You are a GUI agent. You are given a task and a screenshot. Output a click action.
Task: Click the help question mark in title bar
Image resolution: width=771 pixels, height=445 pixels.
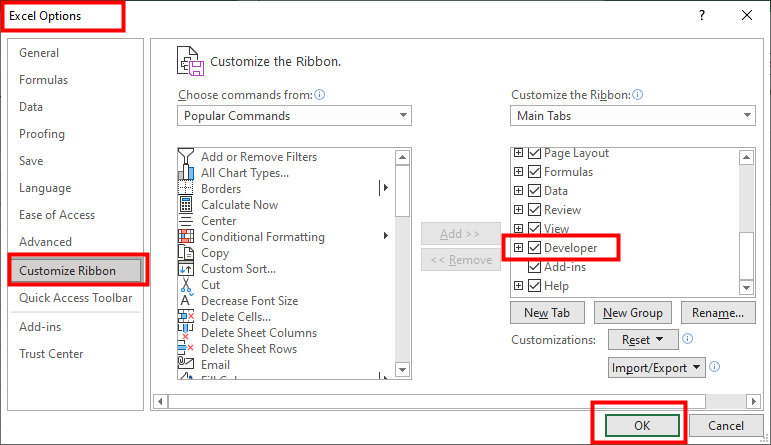702,15
